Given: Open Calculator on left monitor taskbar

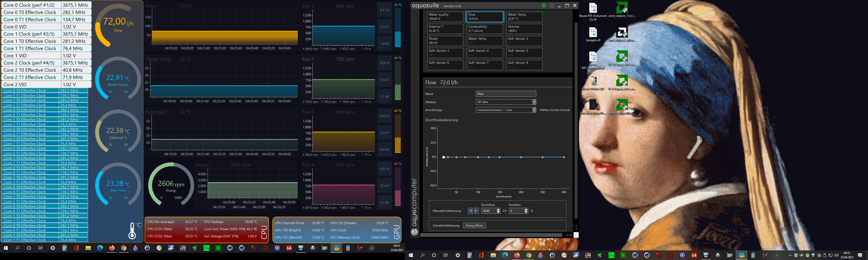Looking at the screenshot, I should point(64,248).
